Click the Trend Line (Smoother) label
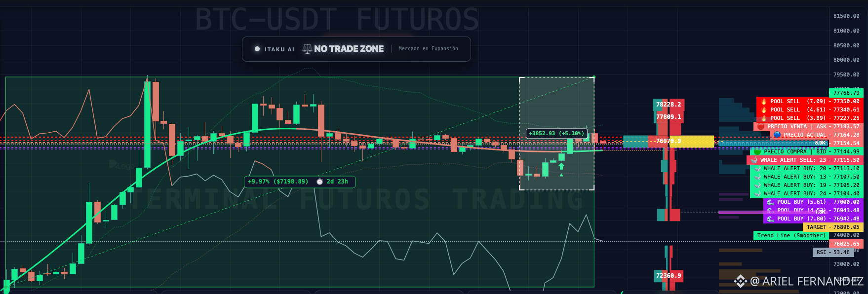This screenshot has height=294, width=868. point(791,235)
